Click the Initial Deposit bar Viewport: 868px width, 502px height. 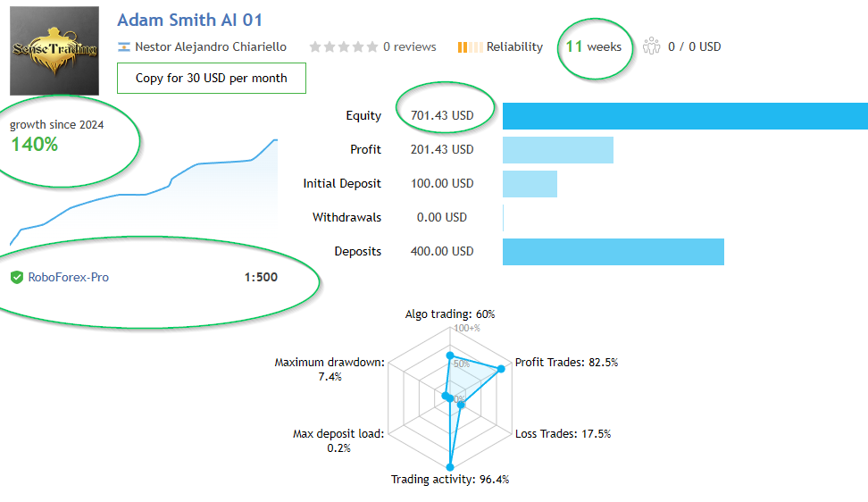[x=530, y=184]
